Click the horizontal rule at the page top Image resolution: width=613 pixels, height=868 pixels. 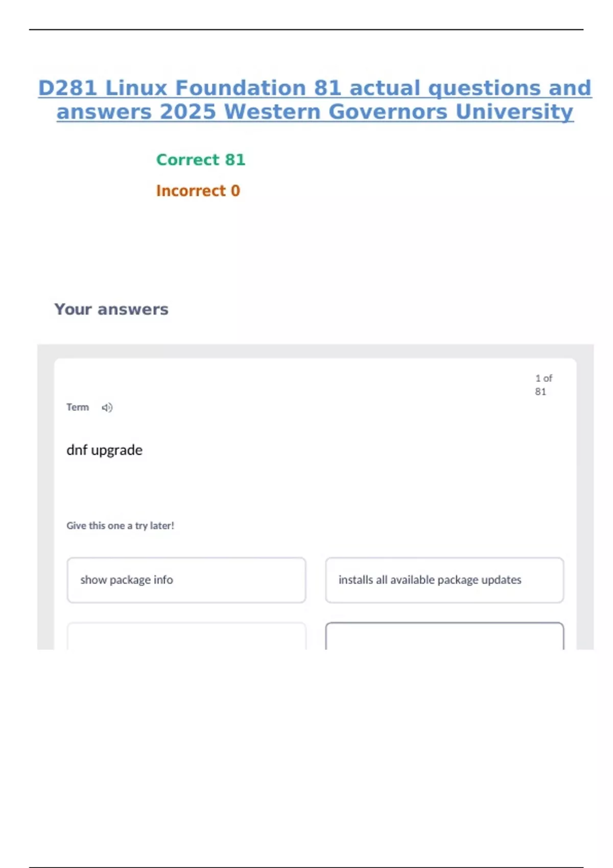pos(306,30)
